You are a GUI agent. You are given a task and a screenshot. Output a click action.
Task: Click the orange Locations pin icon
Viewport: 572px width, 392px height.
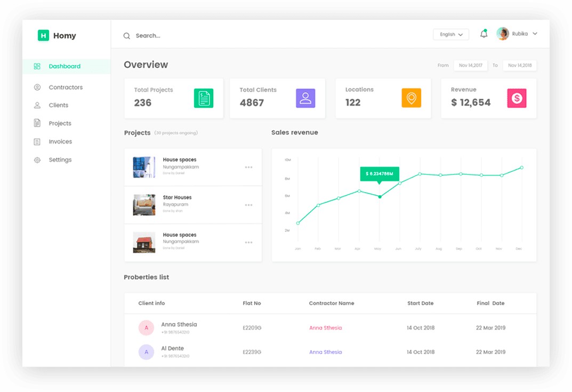411,98
